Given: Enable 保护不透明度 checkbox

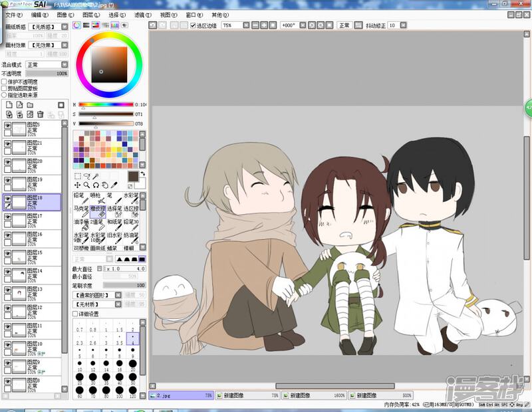Looking at the screenshot, I should click(x=4, y=81).
